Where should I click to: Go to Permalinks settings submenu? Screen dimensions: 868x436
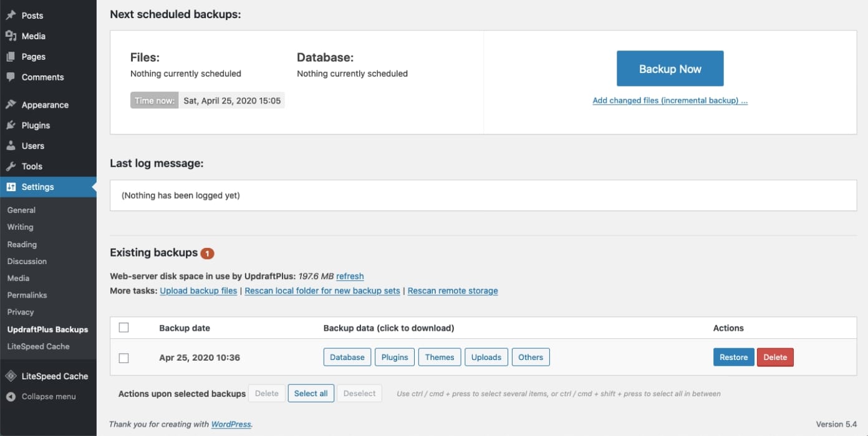point(27,295)
